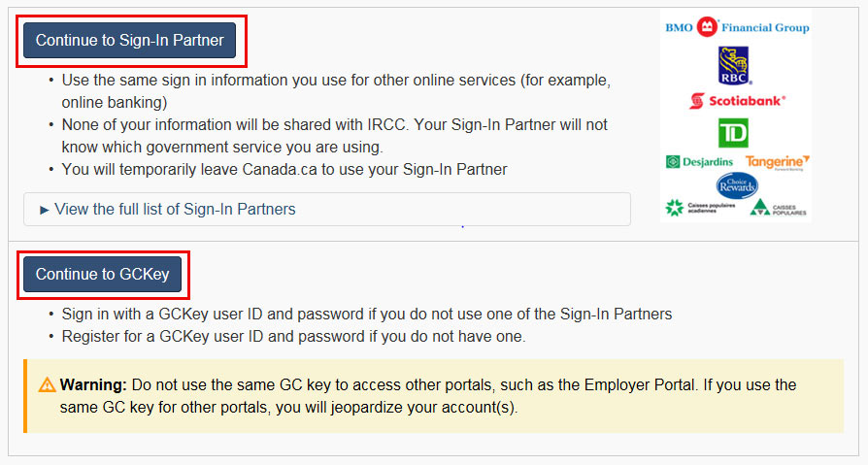The image size is (868, 465).
Task: Click the BMO Financial Group logo
Action: (737, 27)
